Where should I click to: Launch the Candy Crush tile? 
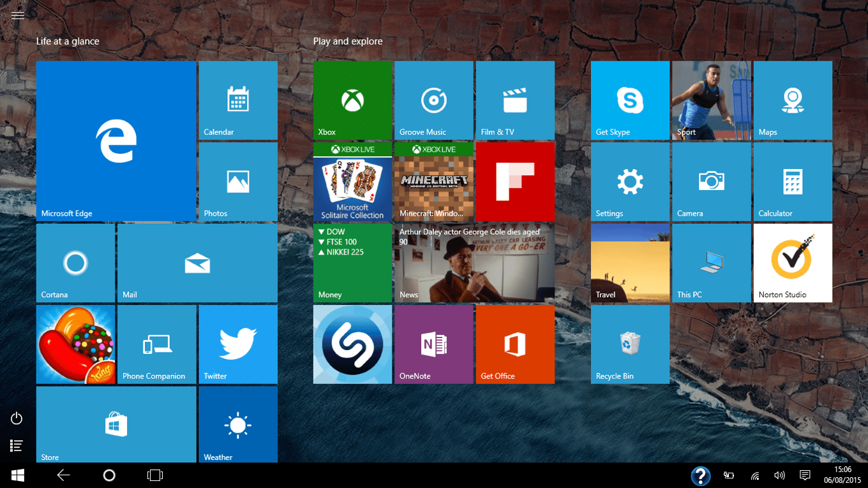[75, 344]
